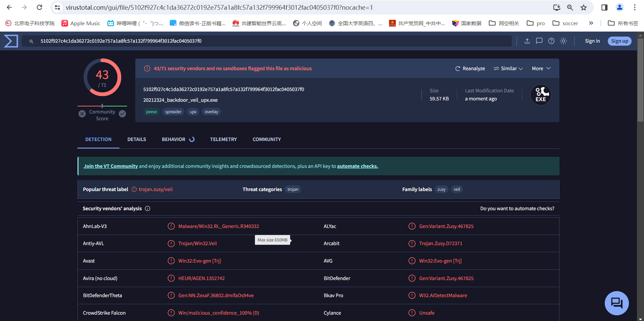Open the help question mark icon
This screenshot has height=321, width=644.
[551, 41]
